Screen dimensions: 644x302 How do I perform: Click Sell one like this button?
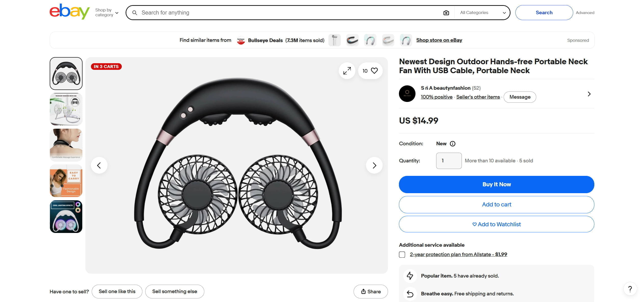[117, 291]
